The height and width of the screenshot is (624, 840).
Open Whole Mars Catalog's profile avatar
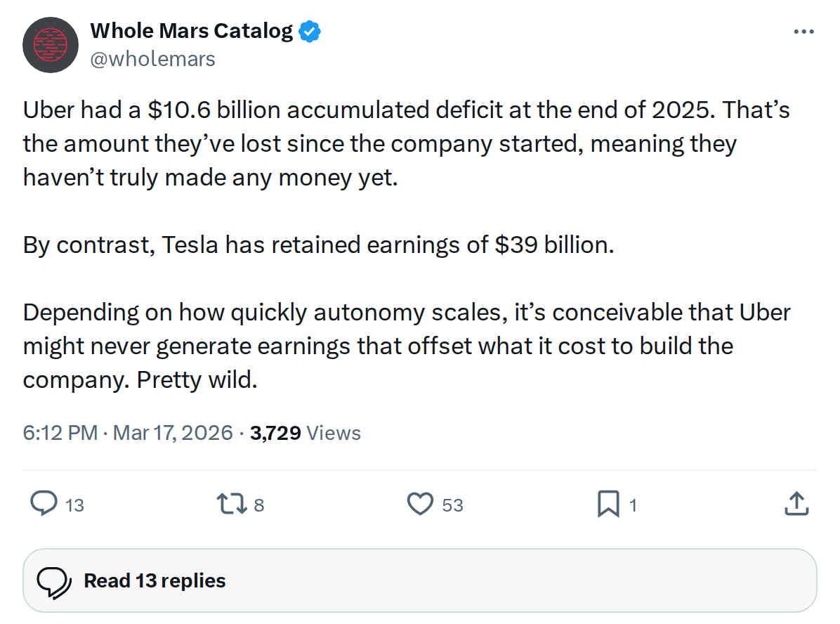50,45
